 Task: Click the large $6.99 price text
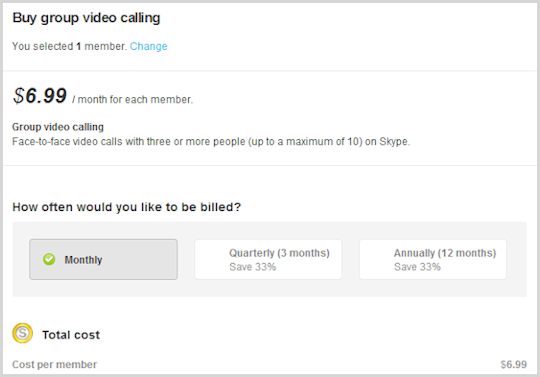(40, 95)
